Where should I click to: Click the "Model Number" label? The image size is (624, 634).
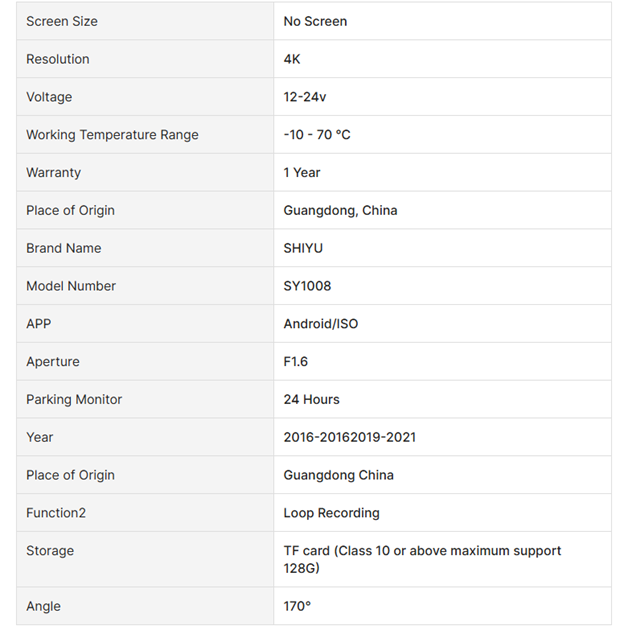[x=71, y=286]
